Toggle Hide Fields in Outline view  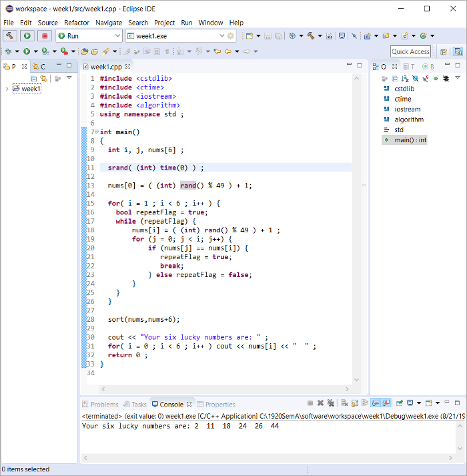(416, 79)
